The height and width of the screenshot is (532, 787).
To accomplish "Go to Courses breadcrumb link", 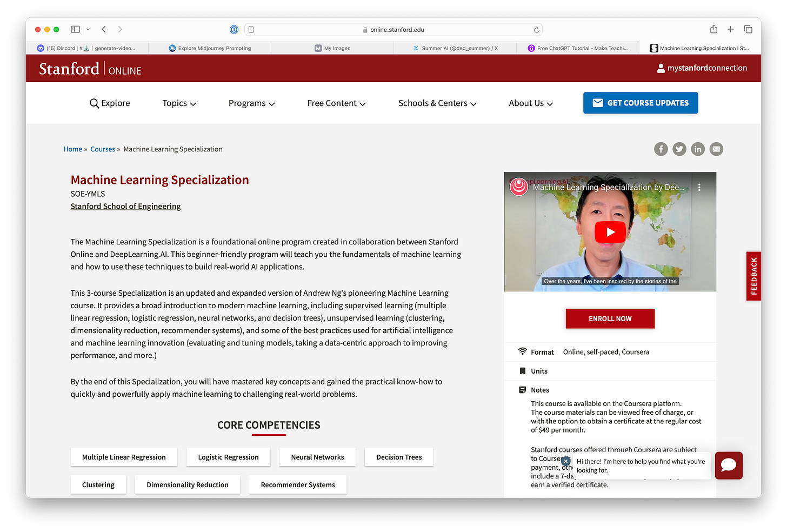I will (103, 149).
